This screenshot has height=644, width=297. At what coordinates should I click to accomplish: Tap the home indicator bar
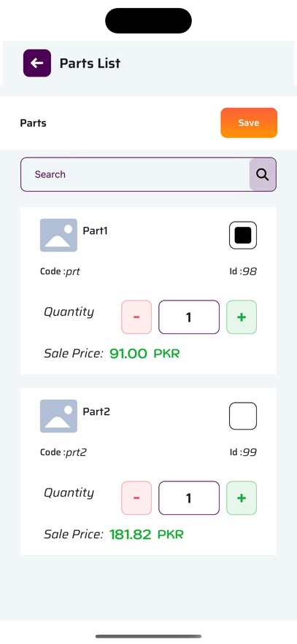coord(148,636)
